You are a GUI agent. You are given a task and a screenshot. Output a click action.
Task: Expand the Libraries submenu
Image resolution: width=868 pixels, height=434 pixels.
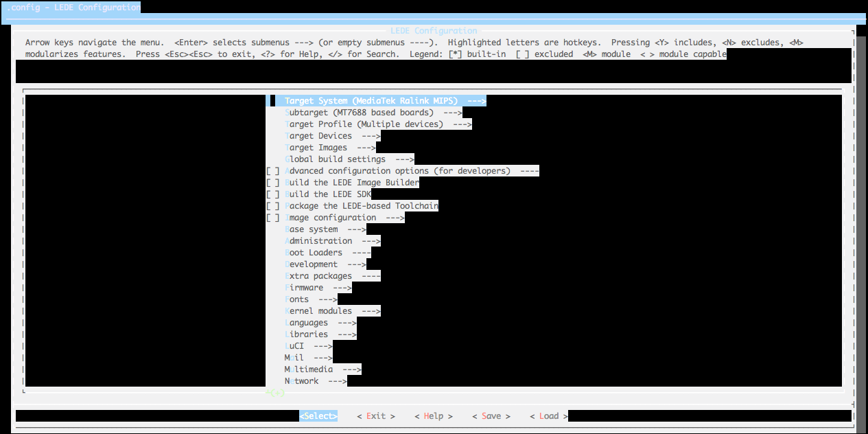[320, 334]
